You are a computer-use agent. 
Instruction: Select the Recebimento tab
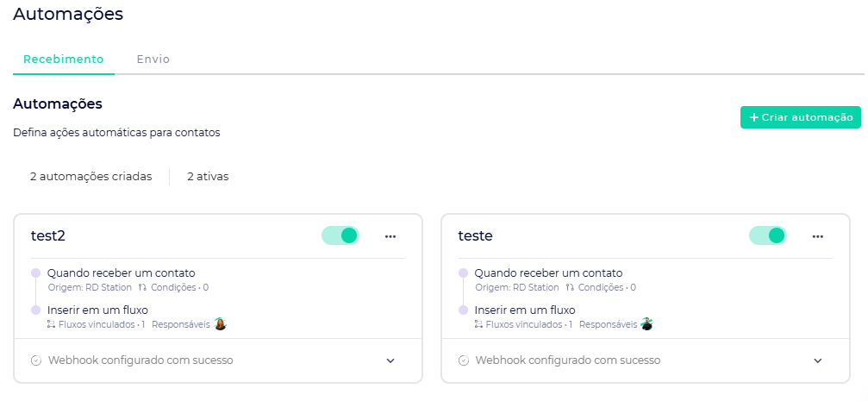pos(63,60)
